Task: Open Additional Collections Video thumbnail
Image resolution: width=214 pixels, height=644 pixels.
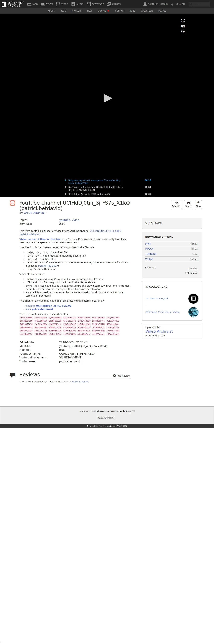Action: click(193, 312)
